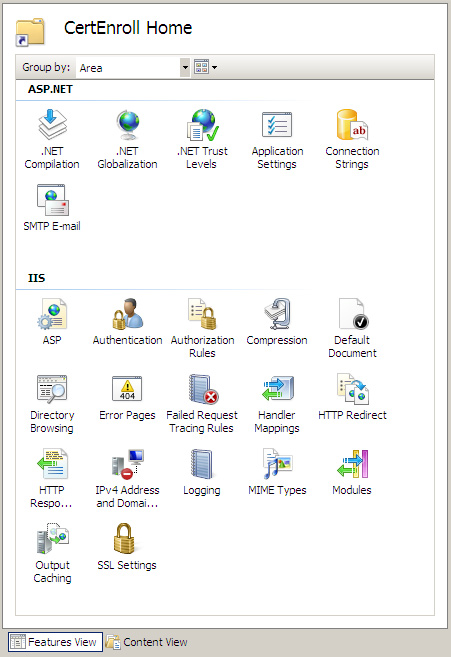
Task: Open the .NET Compilation feature
Action: pyautogui.click(x=52, y=139)
